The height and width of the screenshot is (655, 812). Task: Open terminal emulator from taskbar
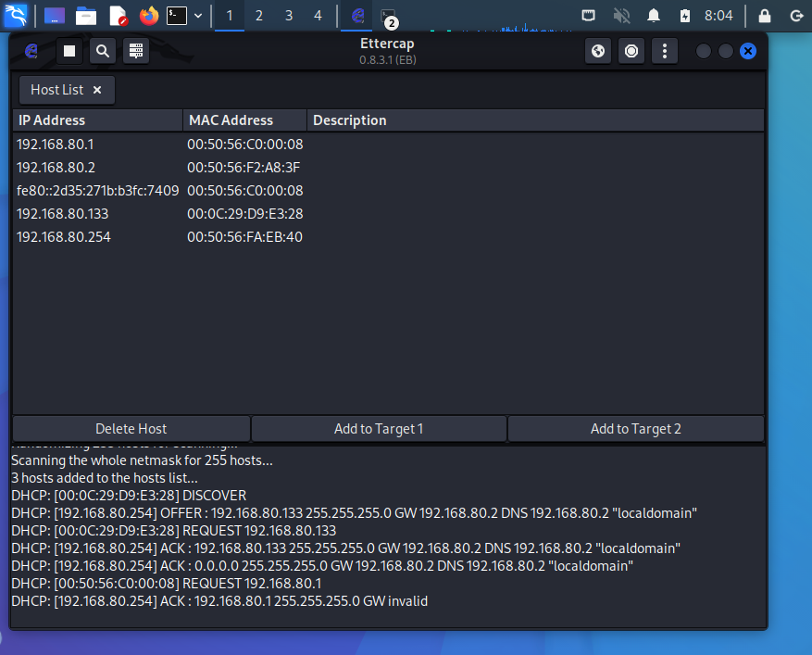pos(177,16)
